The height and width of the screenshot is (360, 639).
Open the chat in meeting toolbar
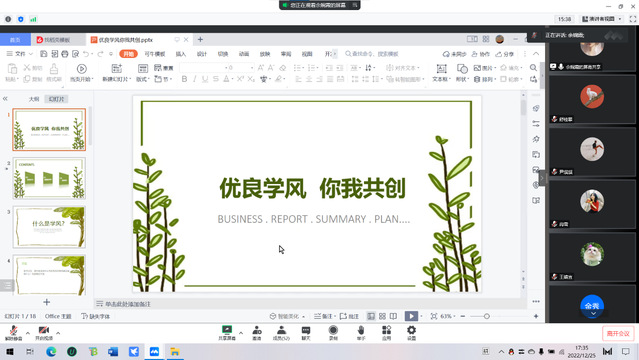point(306,333)
